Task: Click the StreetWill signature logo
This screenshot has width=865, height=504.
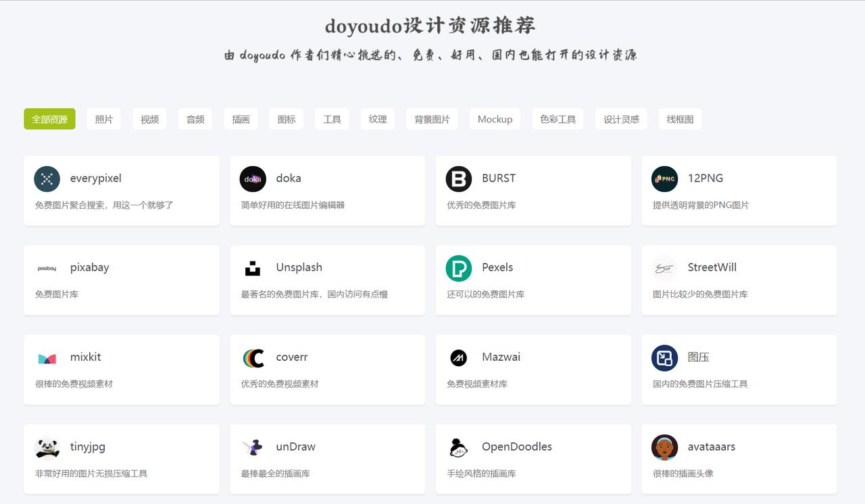Action: [x=664, y=268]
